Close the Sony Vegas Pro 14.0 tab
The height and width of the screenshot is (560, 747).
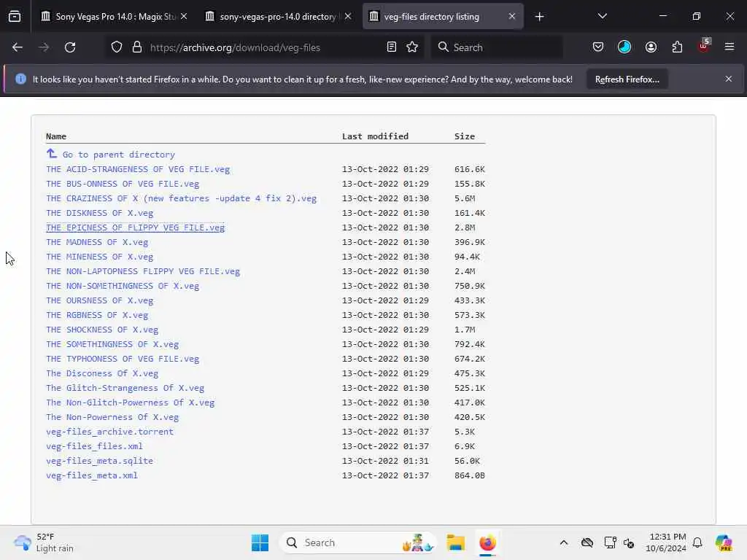tap(184, 17)
